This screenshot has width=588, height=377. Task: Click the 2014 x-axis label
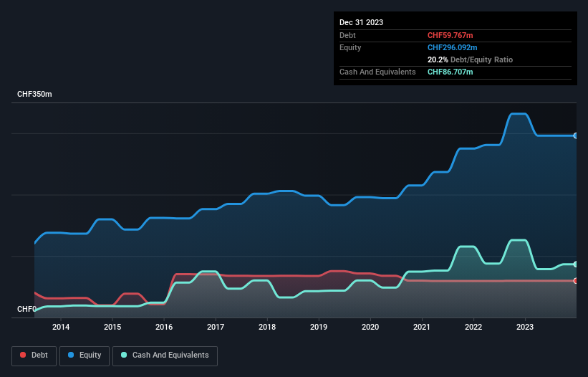[61, 327]
